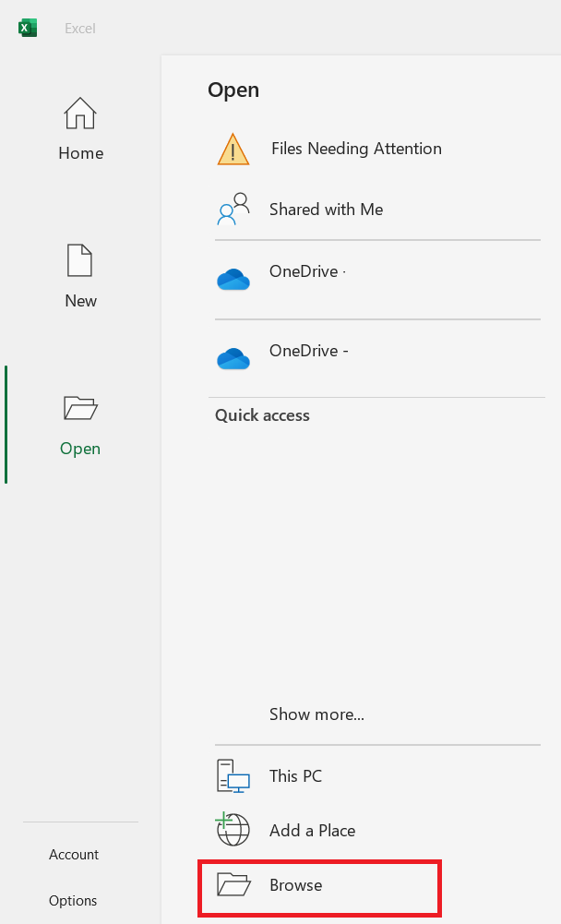Click the Shared with Me people icon
Viewport: 561px width, 924px height.
tap(233, 210)
